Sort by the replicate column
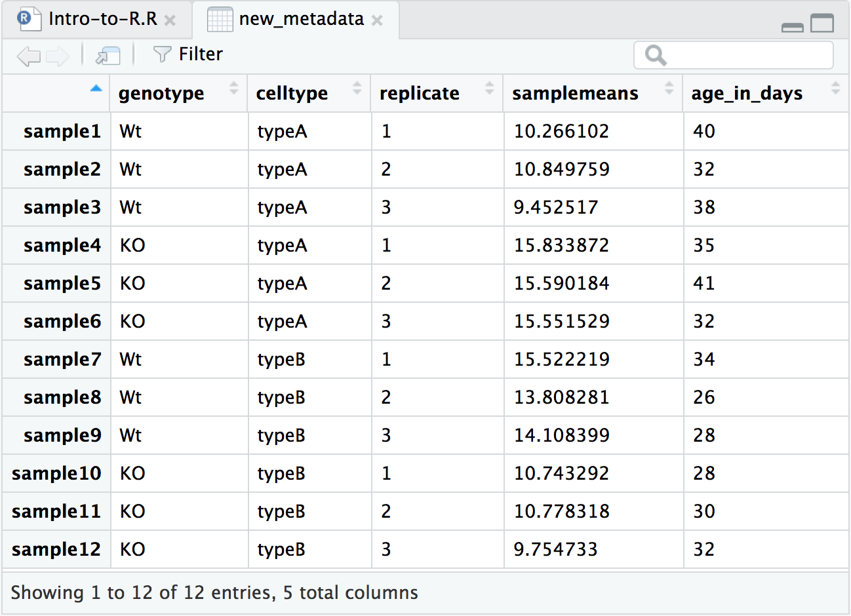This screenshot has height=616, width=851. pos(420,94)
